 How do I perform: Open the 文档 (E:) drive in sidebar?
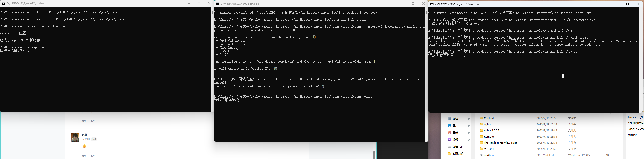point(457,147)
